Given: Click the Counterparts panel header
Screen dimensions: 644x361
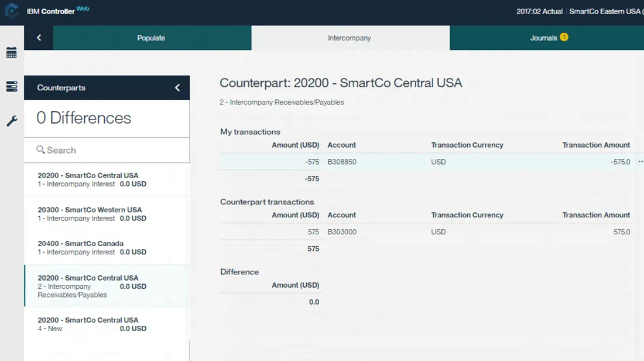Looking at the screenshot, I should point(107,87).
